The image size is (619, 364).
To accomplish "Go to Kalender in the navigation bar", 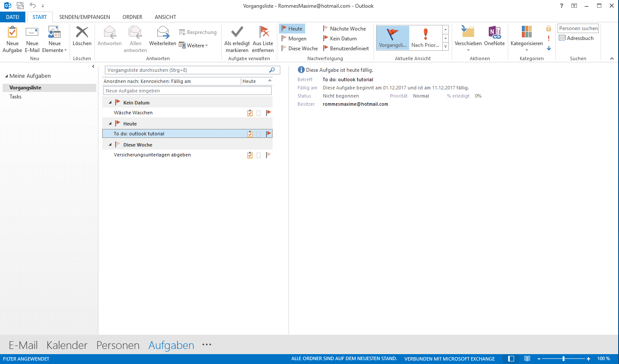I will click(67, 345).
